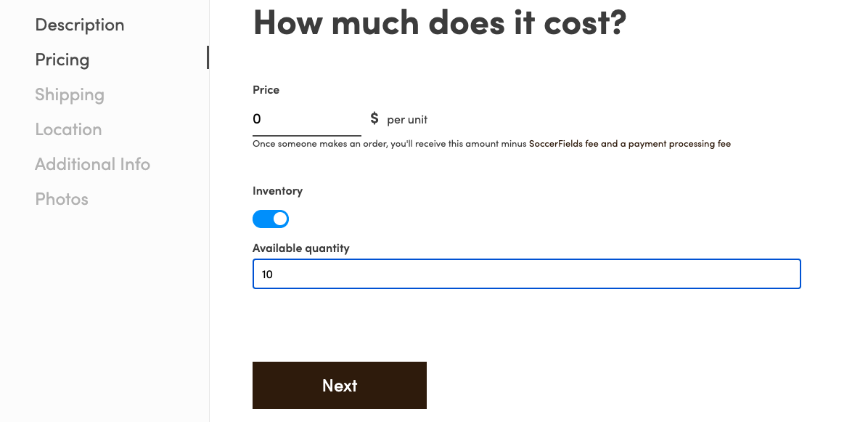Jump to the Photos step

coord(62,199)
